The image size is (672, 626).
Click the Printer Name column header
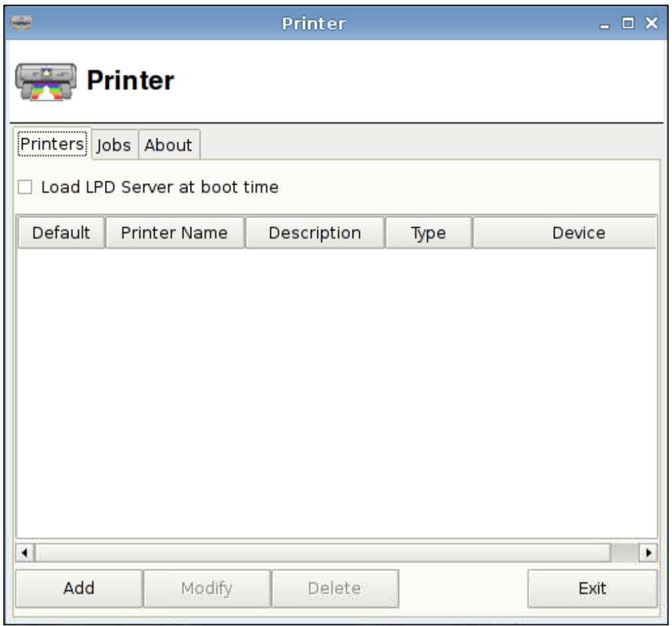175,233
